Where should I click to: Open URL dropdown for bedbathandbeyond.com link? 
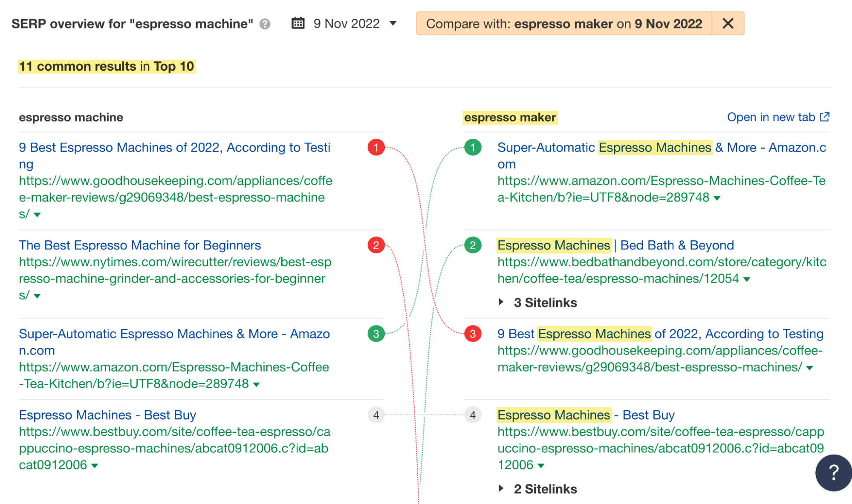747,279
